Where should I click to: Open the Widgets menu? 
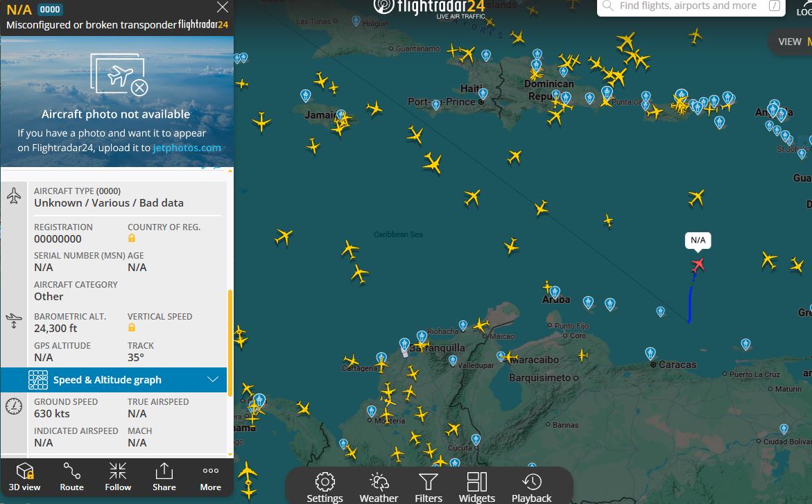click(x=477, y=487)
